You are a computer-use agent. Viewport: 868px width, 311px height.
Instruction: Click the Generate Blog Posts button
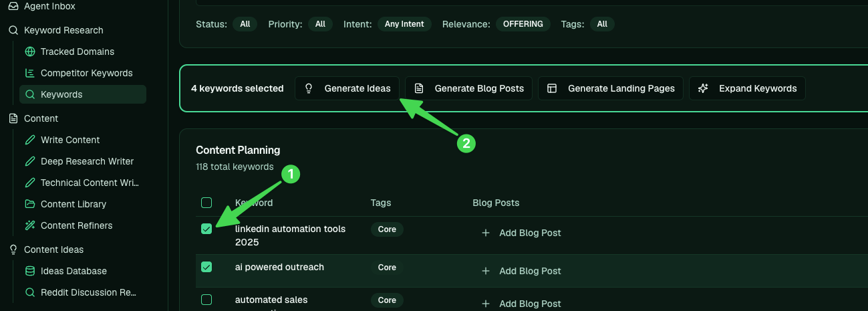(469, 88)
